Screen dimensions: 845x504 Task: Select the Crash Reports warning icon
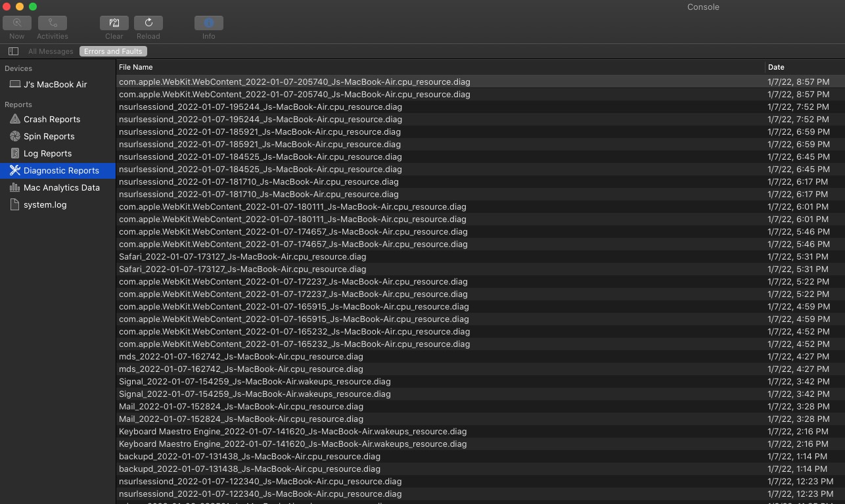[14, 119]
